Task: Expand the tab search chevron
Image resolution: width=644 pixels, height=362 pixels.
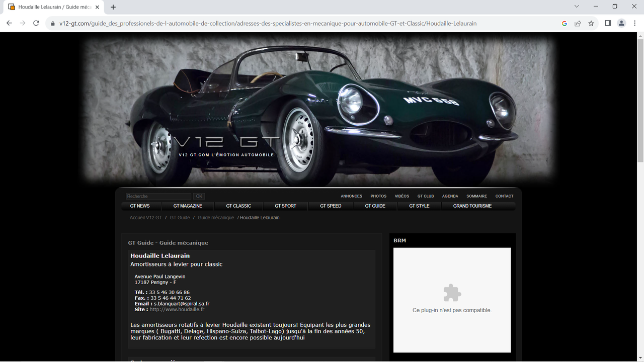Action: coord(577,7)
